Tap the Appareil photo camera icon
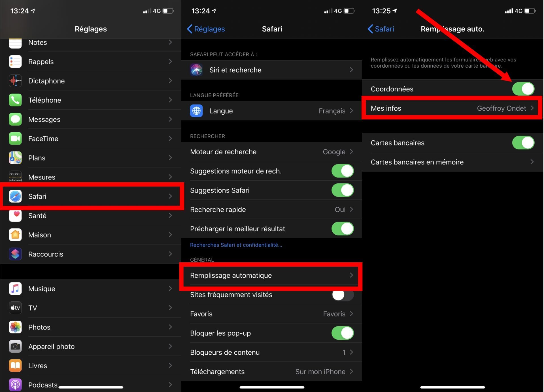Image resolution: width=544 pixels, height=392 pixels. [x=15, y=346]
